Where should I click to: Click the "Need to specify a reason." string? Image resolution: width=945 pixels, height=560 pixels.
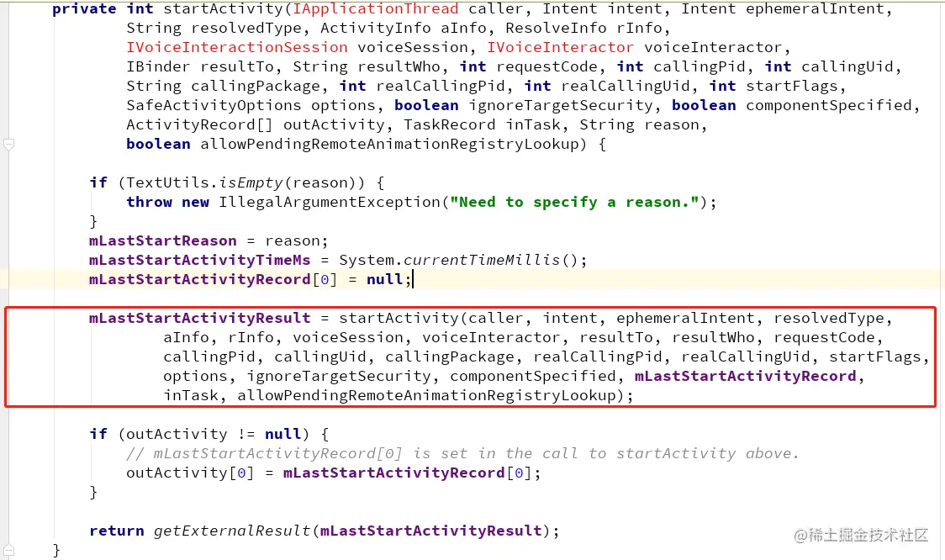(574, 202)
